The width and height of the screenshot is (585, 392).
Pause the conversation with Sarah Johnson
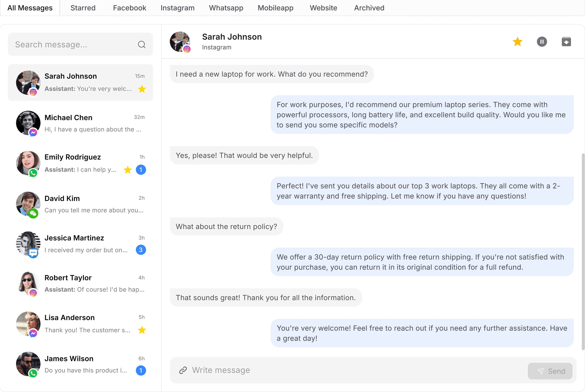point(542,42)
